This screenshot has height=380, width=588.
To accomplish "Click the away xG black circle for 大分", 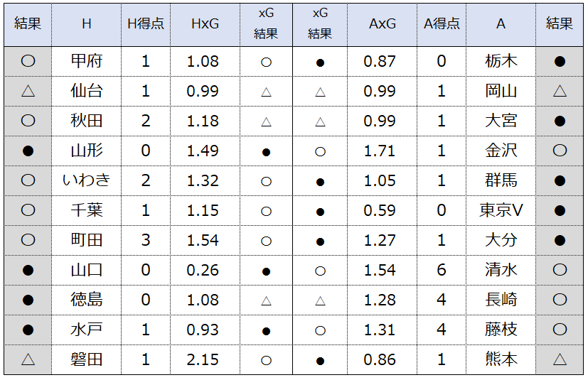I will (x=320, y=241).
